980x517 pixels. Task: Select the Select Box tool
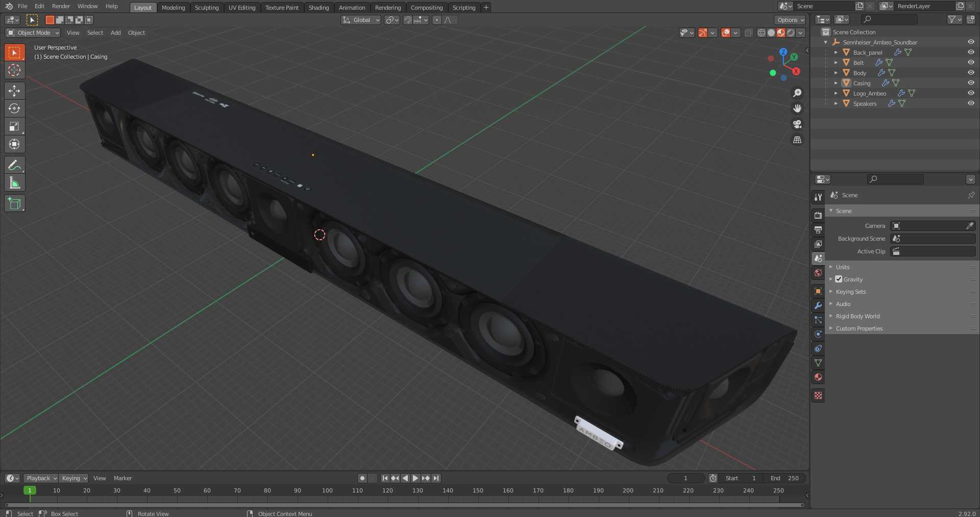click(14, 52)
